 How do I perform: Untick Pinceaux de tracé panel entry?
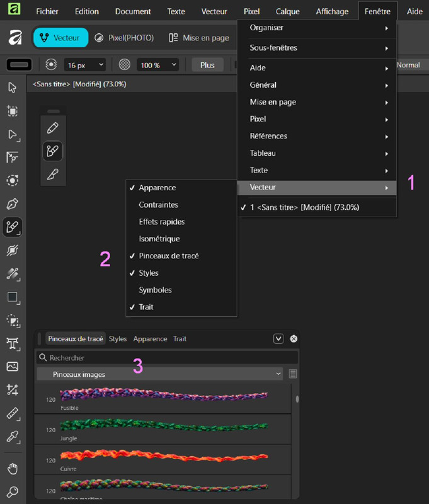coord(181,256)
